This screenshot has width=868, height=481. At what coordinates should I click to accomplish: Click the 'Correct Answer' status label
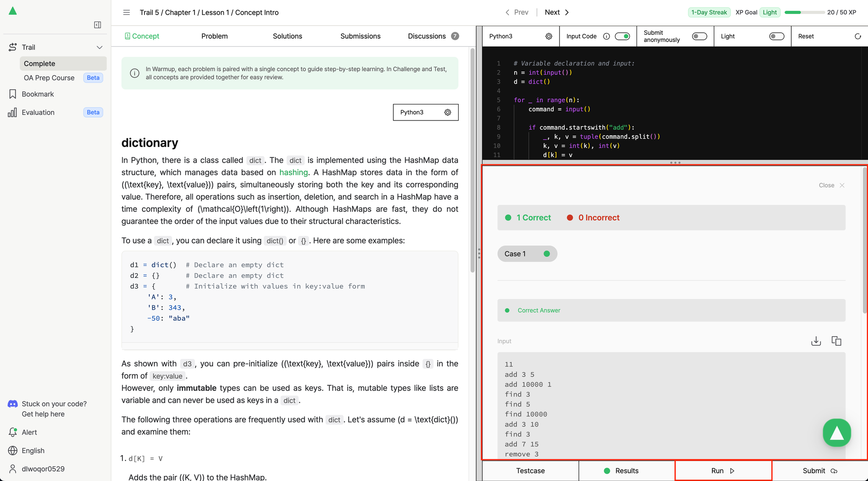click(x=539, y=310)
